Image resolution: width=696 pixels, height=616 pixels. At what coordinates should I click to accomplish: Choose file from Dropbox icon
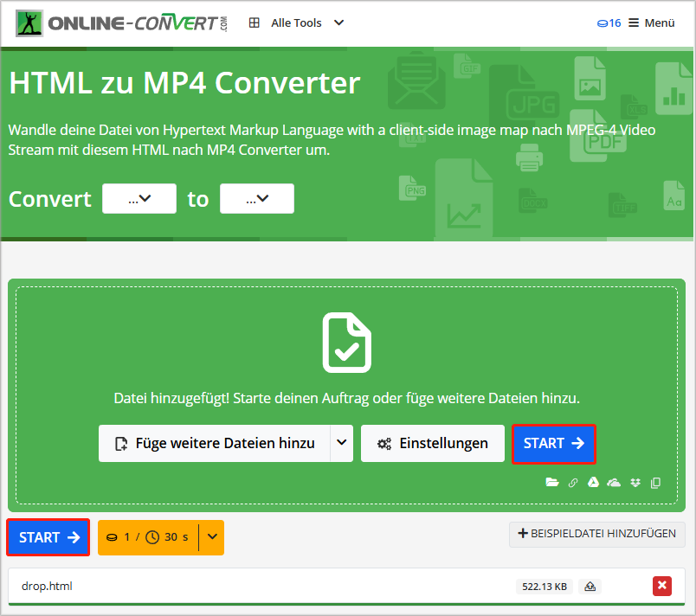[x=635, y=483]
